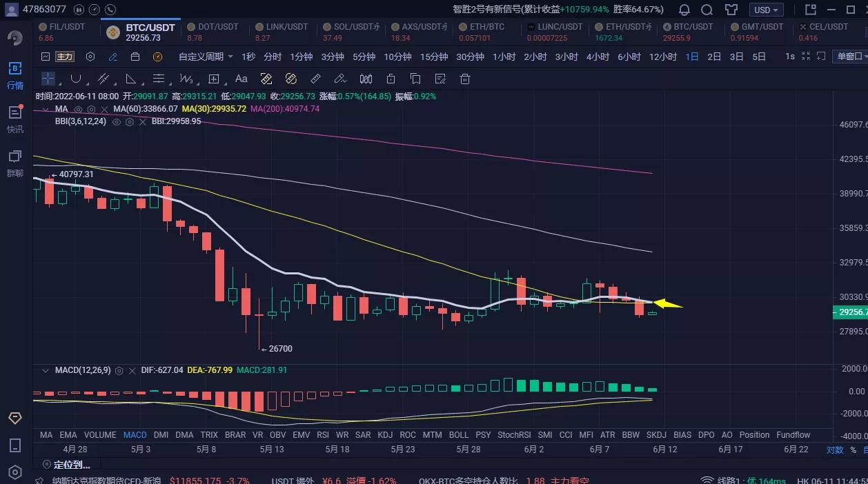The height and width of the screenshot is (484, 868).
Task: Open MA indicator settings hexagon
Action: 91,109
